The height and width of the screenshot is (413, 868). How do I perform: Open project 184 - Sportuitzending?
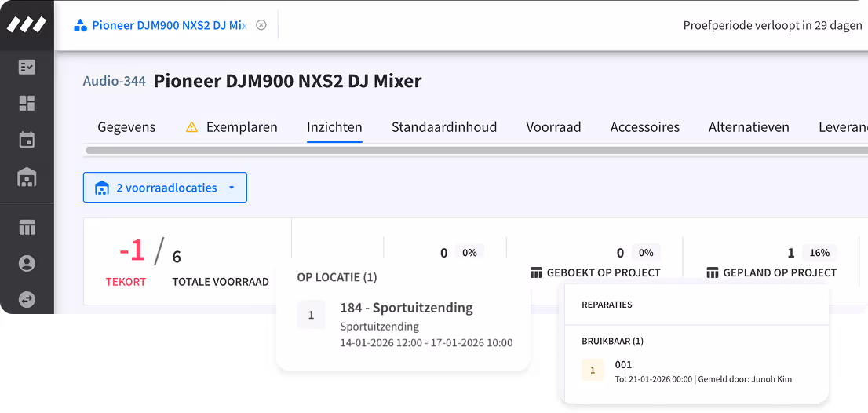point(407,308)
